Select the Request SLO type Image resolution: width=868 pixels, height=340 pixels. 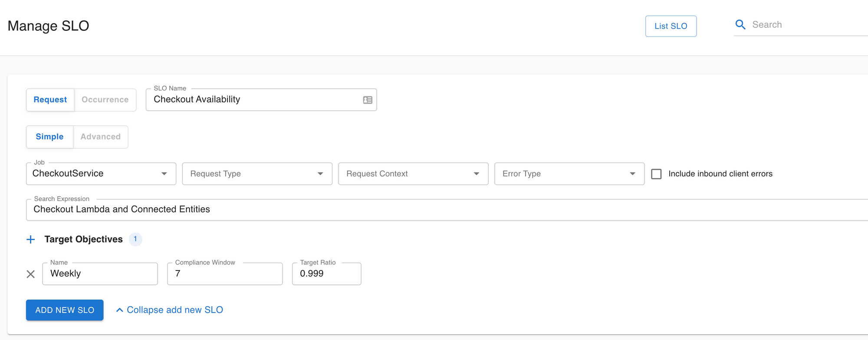click(50, 100)
